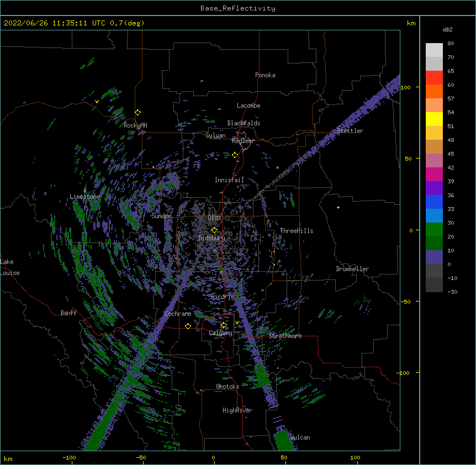Select the bright yellow 51-54 dBZ legend swatch
Screen dimensions: 476x465
click(434, 119)
